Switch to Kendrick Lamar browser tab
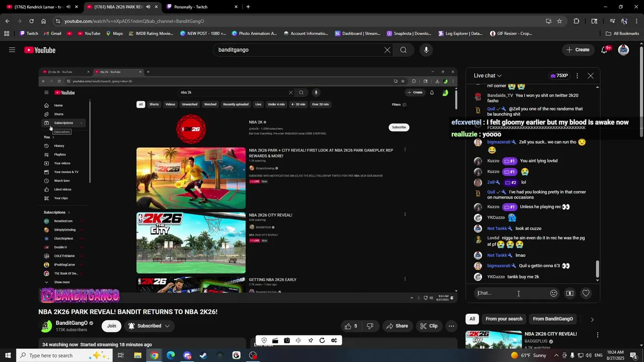 tap(41, 7)
